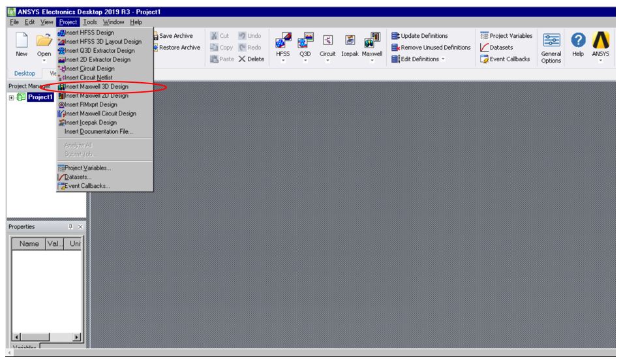Open the Tools menu
The height and width of the screenshot is (364, 623).
90,22
